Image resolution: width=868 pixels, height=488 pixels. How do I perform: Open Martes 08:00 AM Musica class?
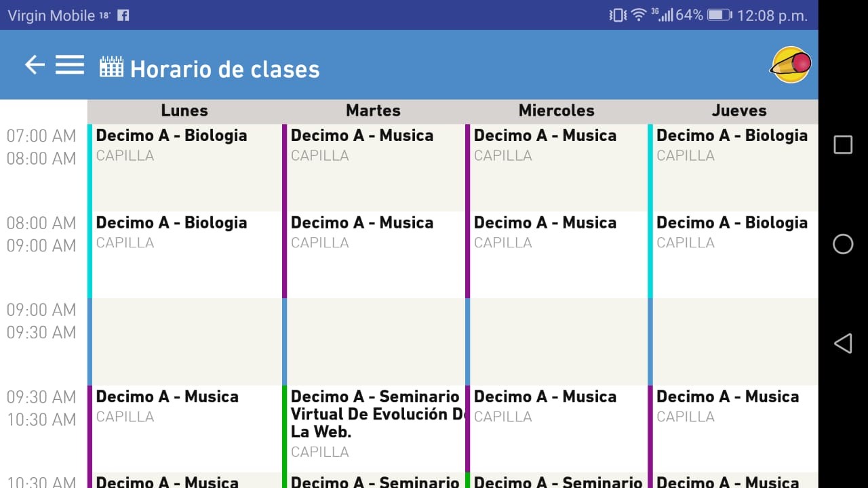pos(373,253)
